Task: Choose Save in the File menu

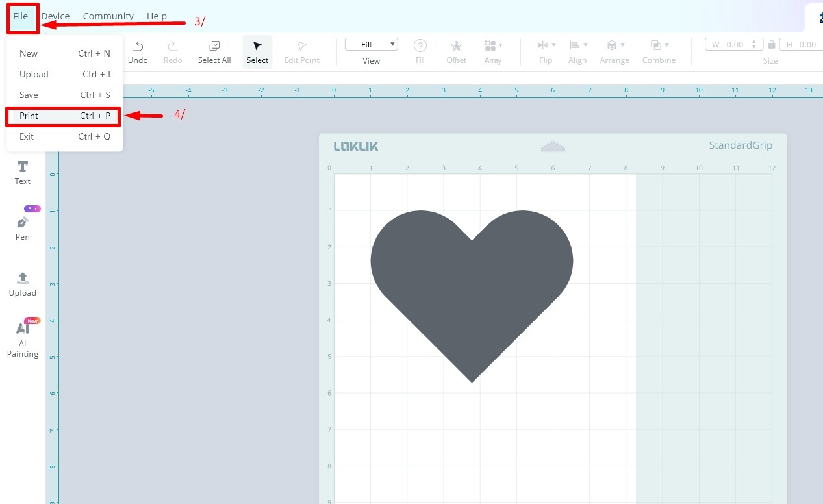Action: (x=65, y=95)
